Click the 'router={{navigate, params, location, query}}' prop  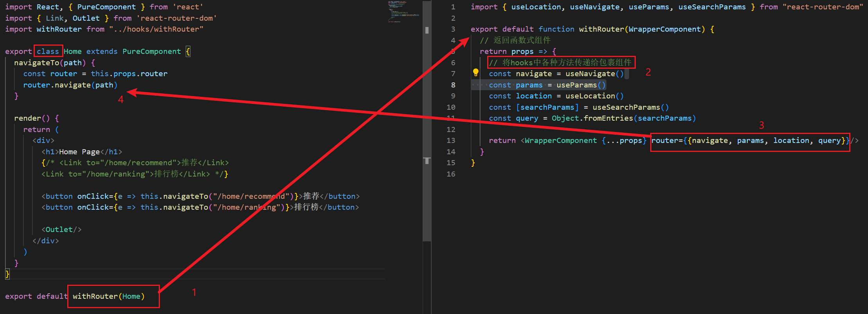tap(751, 141)
